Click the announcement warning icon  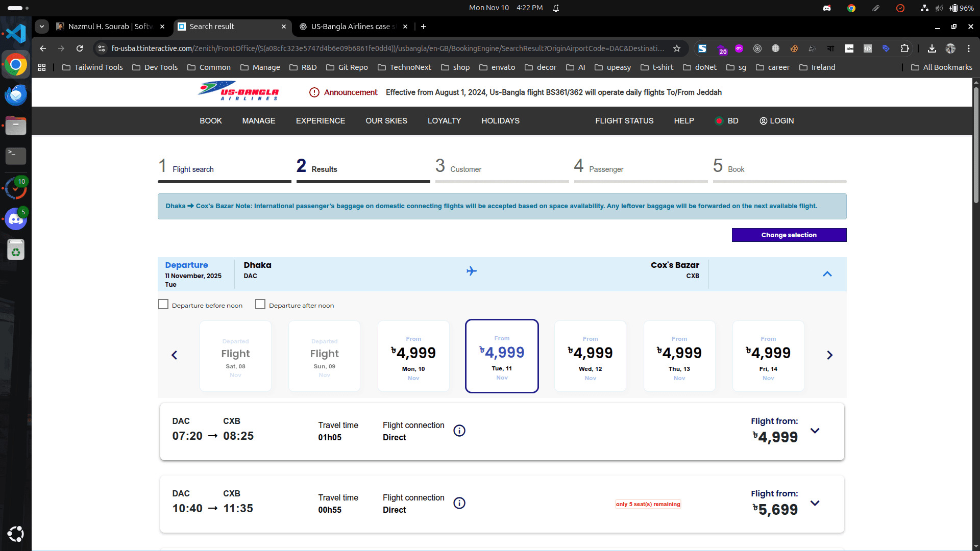click(313, 92)
